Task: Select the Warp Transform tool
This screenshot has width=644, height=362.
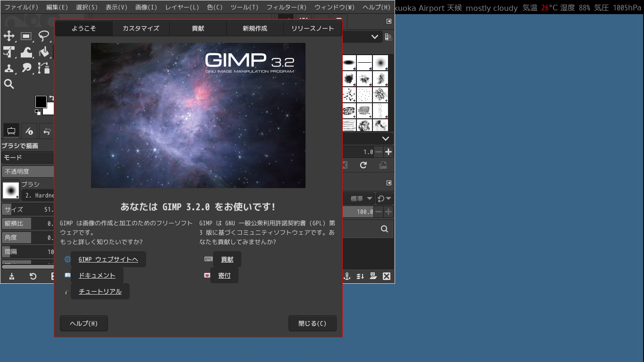Action: (x=26, y=52)
